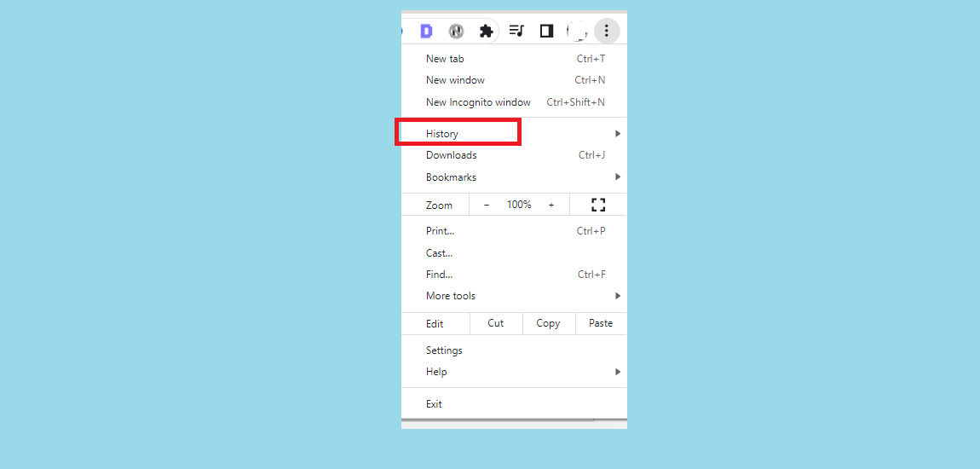Close the three-dot Chrome menu button

(606, 31)
